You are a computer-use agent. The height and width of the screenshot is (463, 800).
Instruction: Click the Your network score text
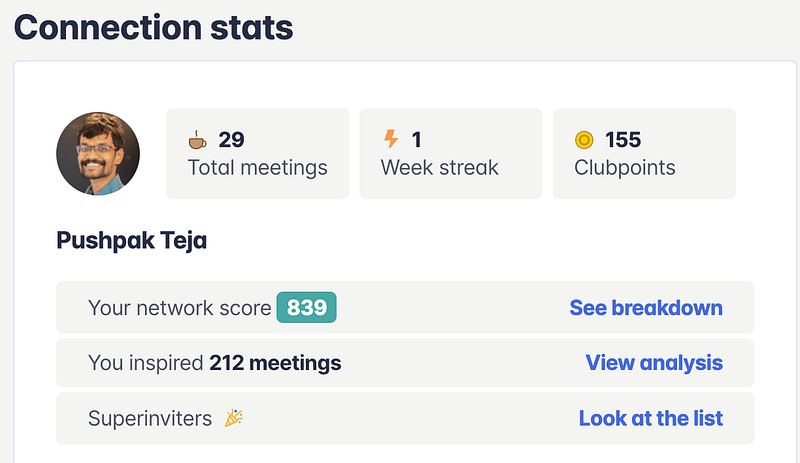tap(179, 308)
